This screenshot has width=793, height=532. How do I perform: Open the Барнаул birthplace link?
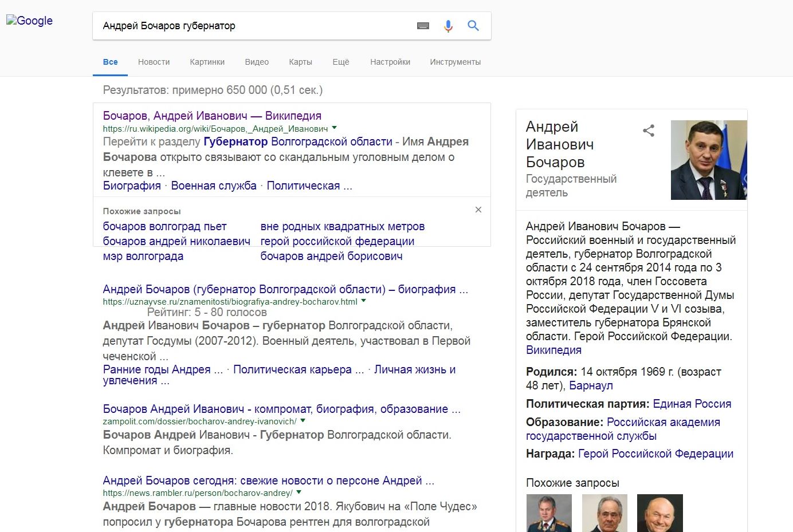click(x=591, y=385)
